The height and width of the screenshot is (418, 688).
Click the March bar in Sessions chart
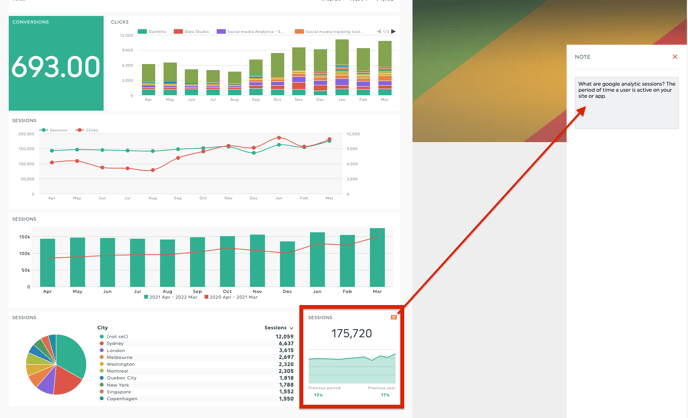click(x=377, y=257)
